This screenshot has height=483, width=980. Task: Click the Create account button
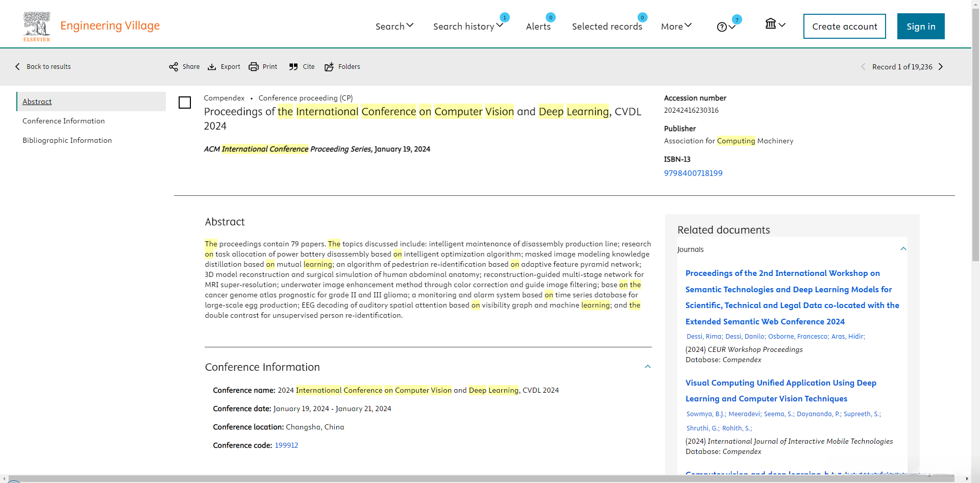coord(845,27)
